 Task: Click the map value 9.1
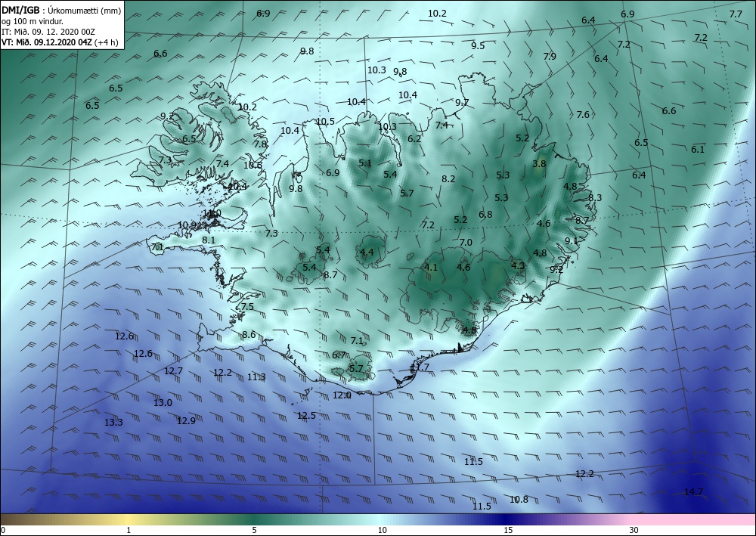coord(572,241)
